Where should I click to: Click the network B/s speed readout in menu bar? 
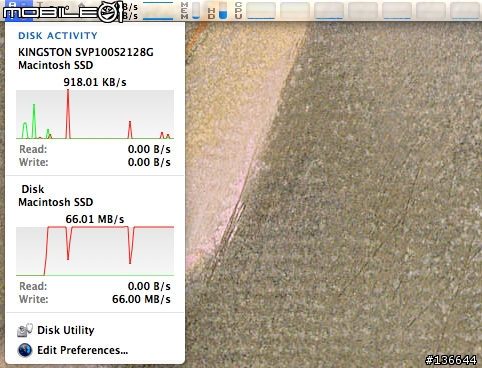130,11
